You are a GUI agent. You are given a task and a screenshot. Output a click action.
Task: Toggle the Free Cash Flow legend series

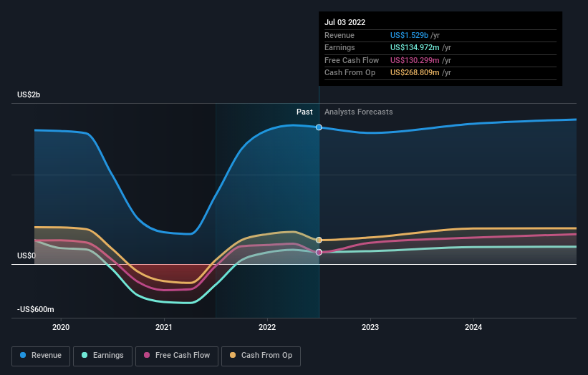[x=177, y=356]
